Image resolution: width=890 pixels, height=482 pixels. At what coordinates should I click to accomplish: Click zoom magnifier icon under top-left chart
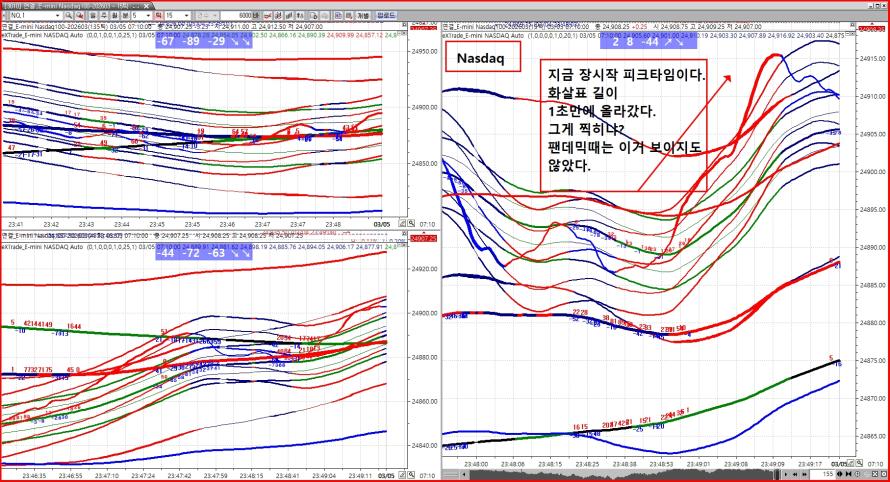coord(411,223)
